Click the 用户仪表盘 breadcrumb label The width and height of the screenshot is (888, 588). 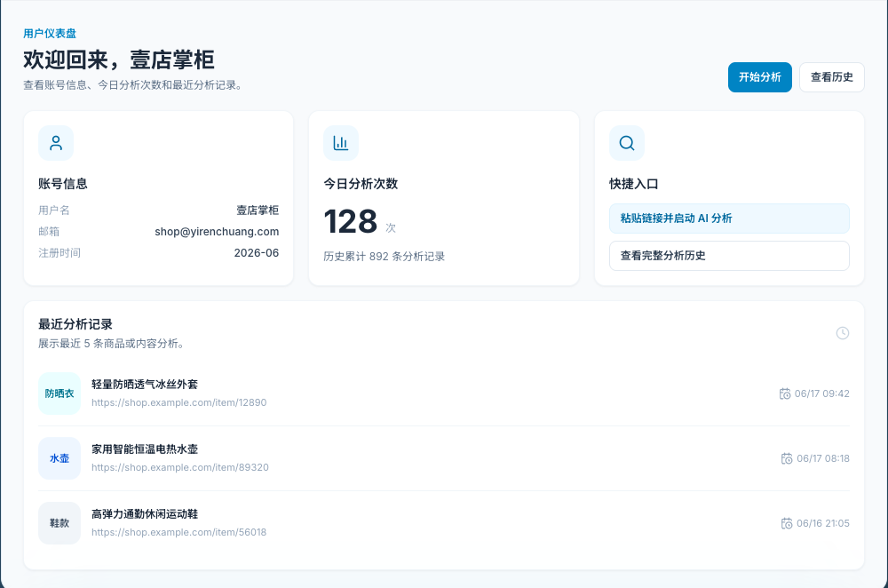[x=50, y=34]
